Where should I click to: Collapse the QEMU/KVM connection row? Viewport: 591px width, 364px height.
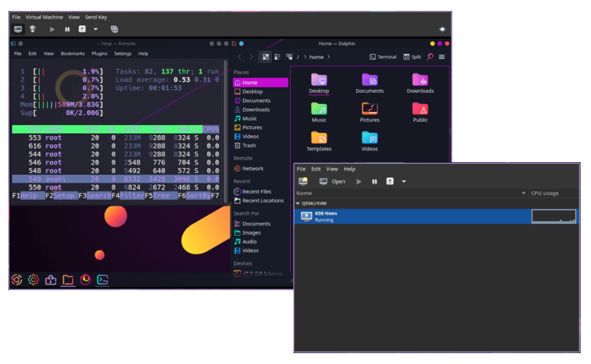pyautogui.click(x=298, y=203)
